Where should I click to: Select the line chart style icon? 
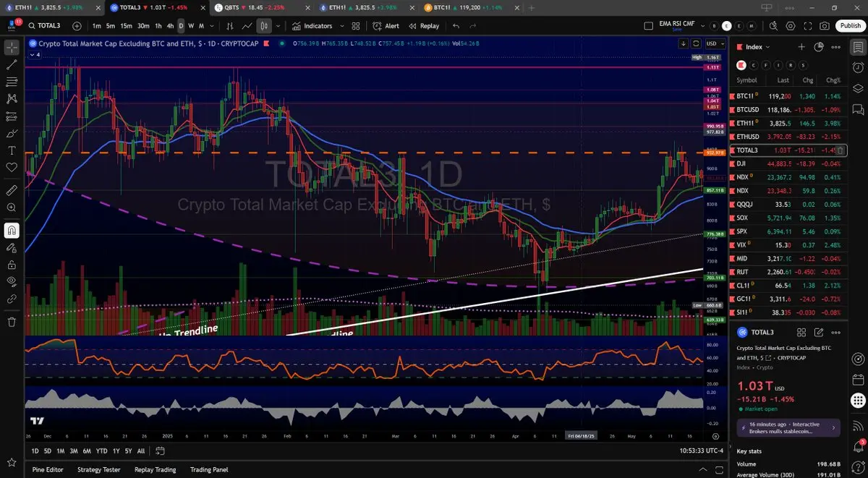click(247, 25)
